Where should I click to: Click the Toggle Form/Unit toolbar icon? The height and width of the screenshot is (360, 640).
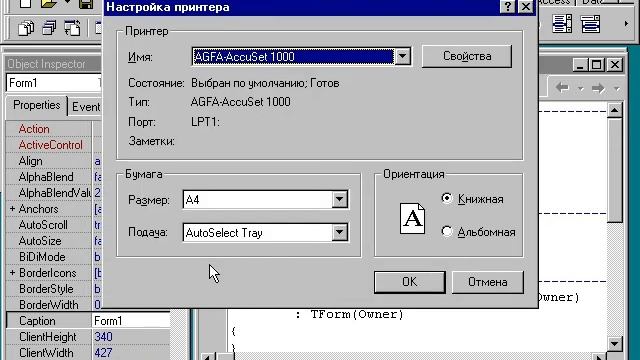click(72, 28)
